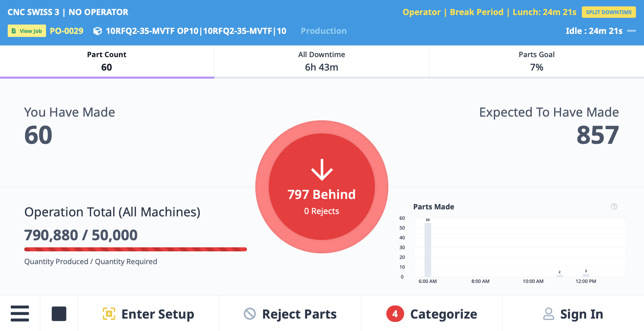Open job PO-0029
Image resolution: width=644 pixels, height=331 pixels.
[x=66, y=31]
